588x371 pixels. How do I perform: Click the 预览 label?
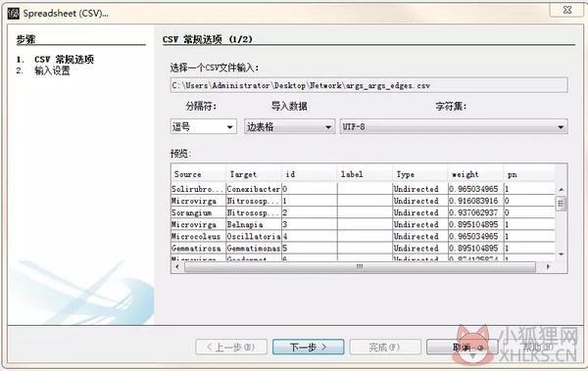(x=180, y=154)
